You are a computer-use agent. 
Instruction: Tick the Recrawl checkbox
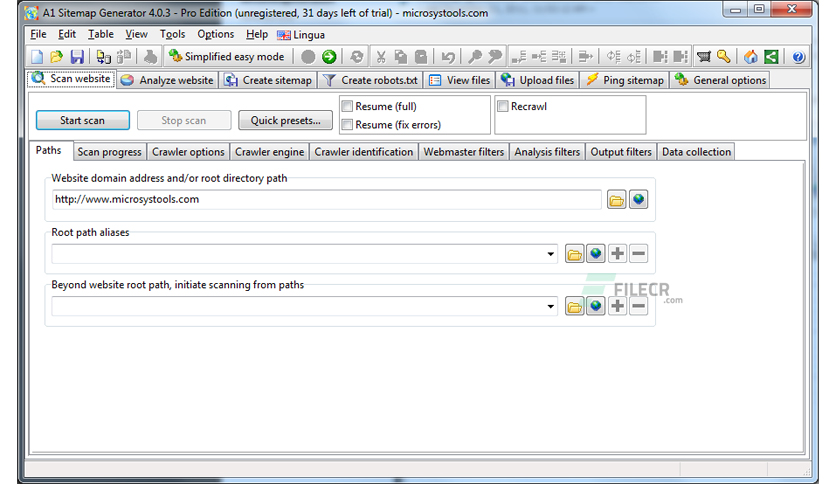pos(502,106)
